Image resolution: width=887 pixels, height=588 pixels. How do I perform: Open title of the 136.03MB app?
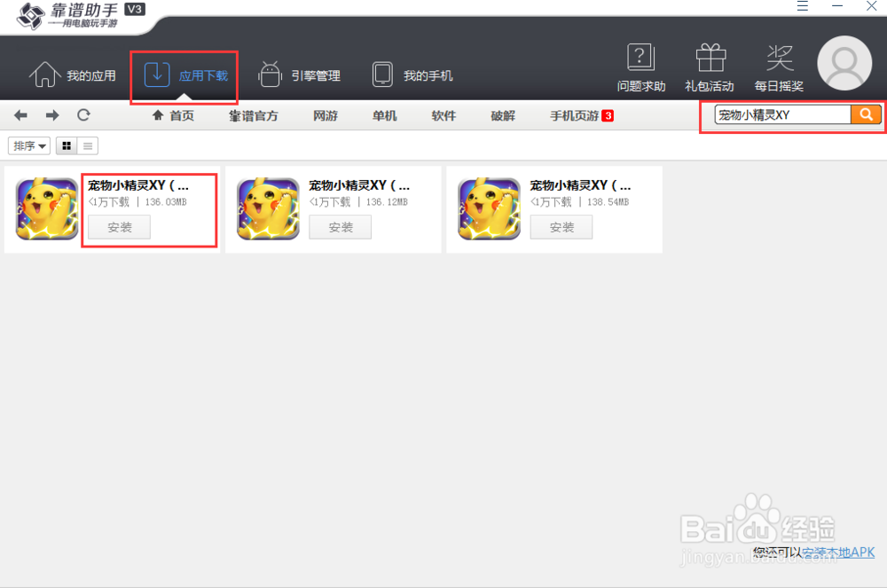[x=138, y=185]
